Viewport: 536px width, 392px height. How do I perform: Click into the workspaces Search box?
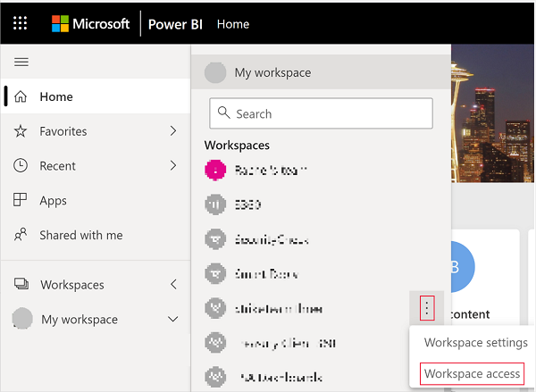click(321, 113)
